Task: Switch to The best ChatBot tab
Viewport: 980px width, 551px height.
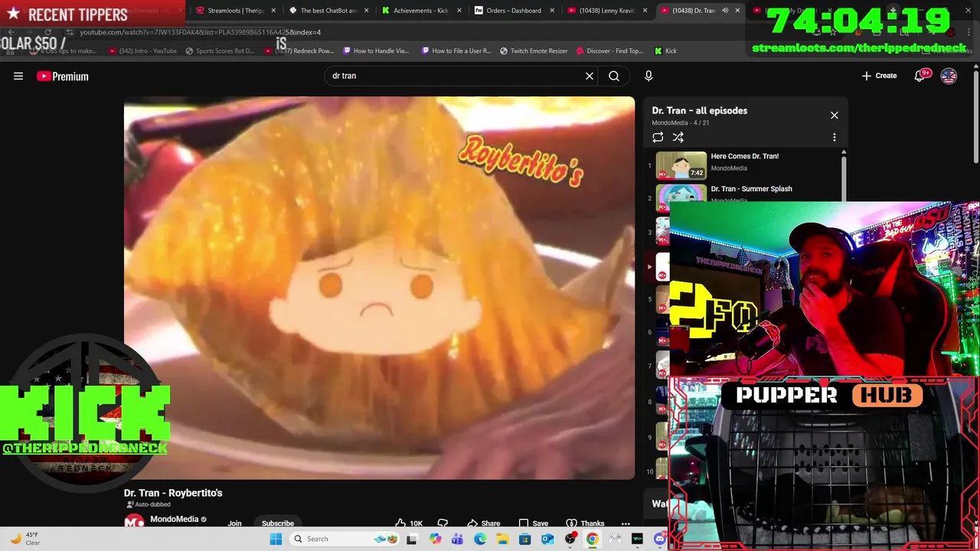Action: pos(328,11)
